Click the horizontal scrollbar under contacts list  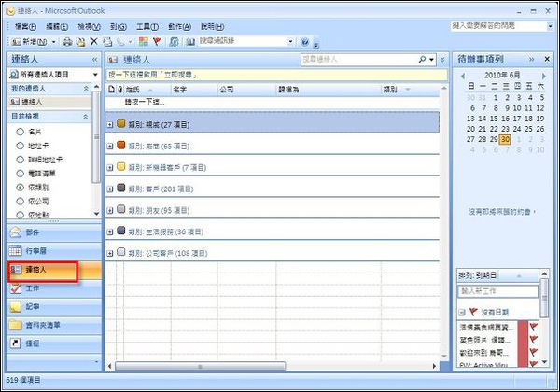[x=200, y=366]
